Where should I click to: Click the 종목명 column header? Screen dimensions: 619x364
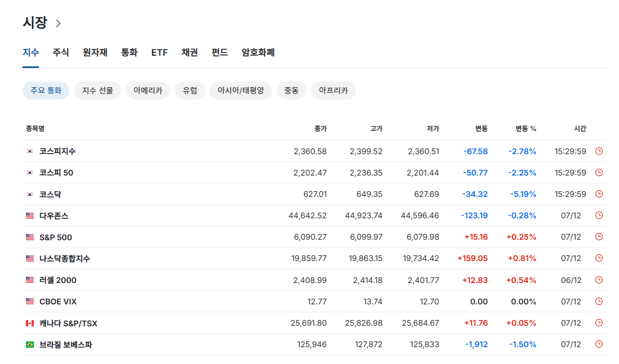[x=35, y=129]
